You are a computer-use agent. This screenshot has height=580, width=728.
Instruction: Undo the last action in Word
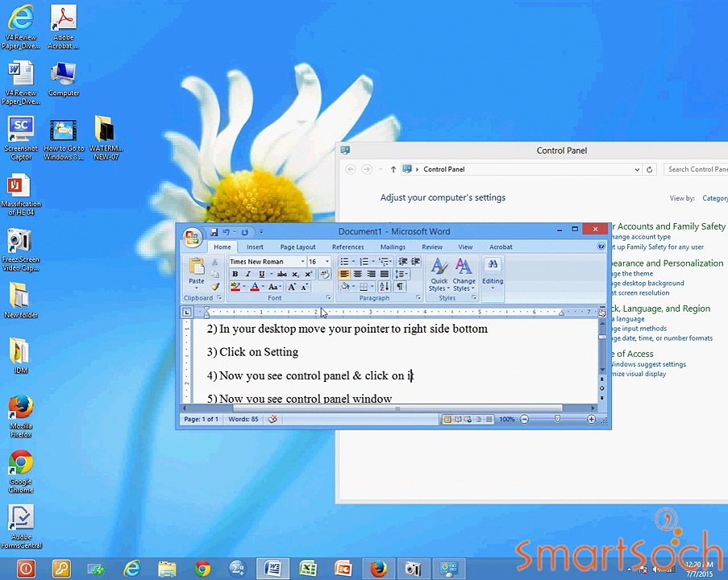(x=226, y=231)
